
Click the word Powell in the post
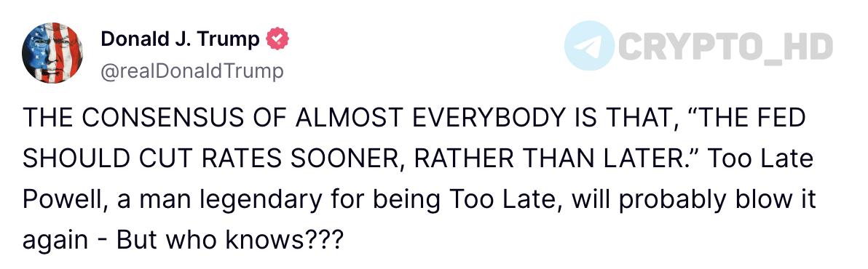[61, 199]
